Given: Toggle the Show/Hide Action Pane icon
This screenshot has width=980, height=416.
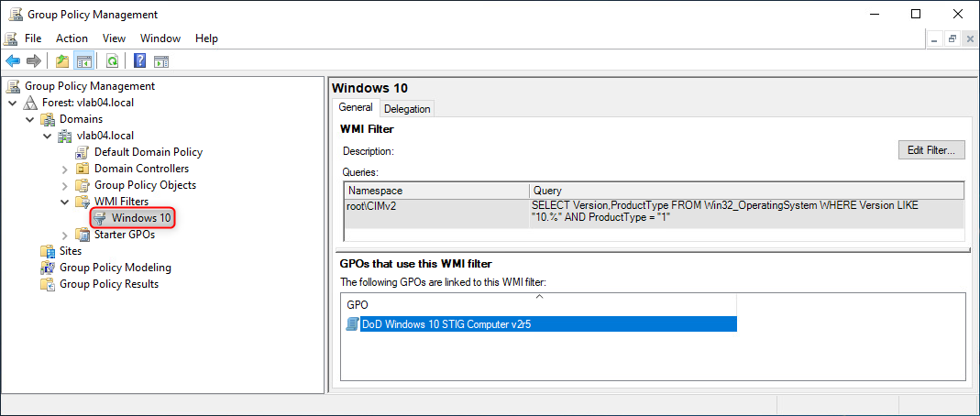Looking at the screenshot, I should click(161, 61).
